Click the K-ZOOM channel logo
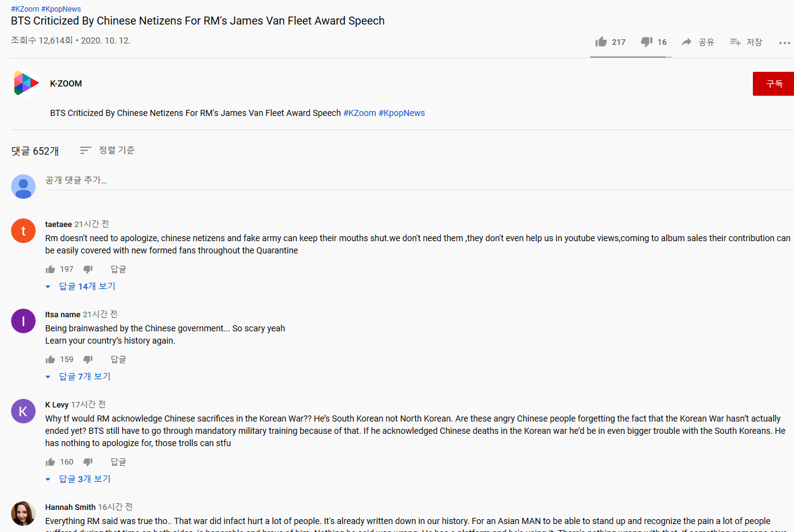The width and height of the screenshot is (794, 532). 26,83
